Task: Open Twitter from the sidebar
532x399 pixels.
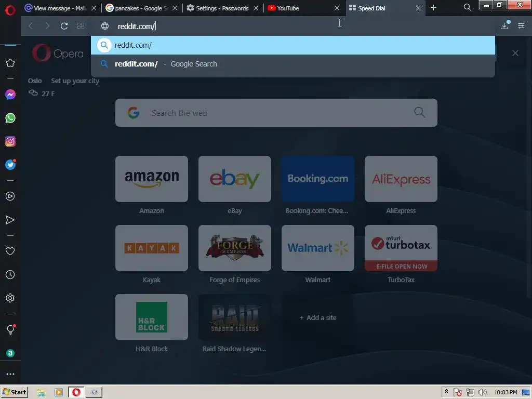Action: click(x=10, y=165)
